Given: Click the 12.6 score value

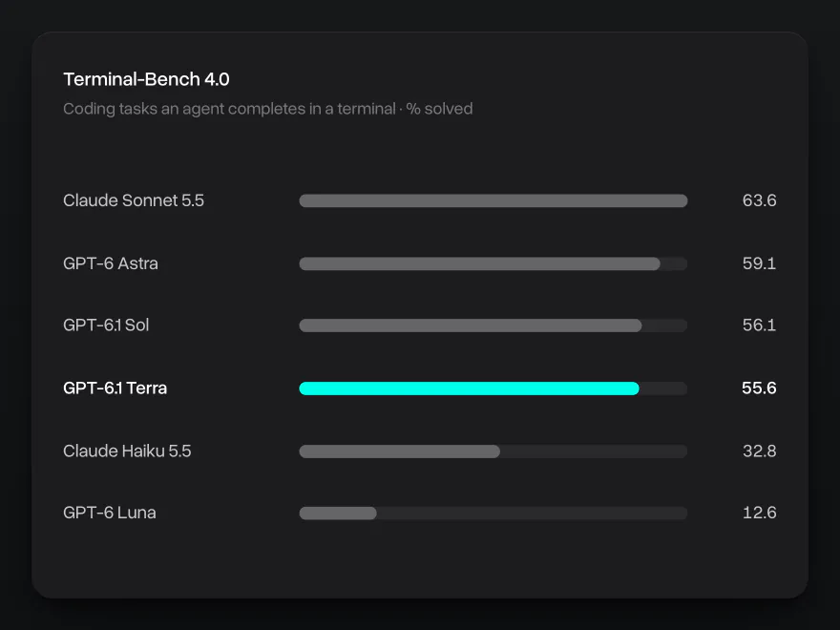Looking at the screenshot, I should [x=759, y=513].
